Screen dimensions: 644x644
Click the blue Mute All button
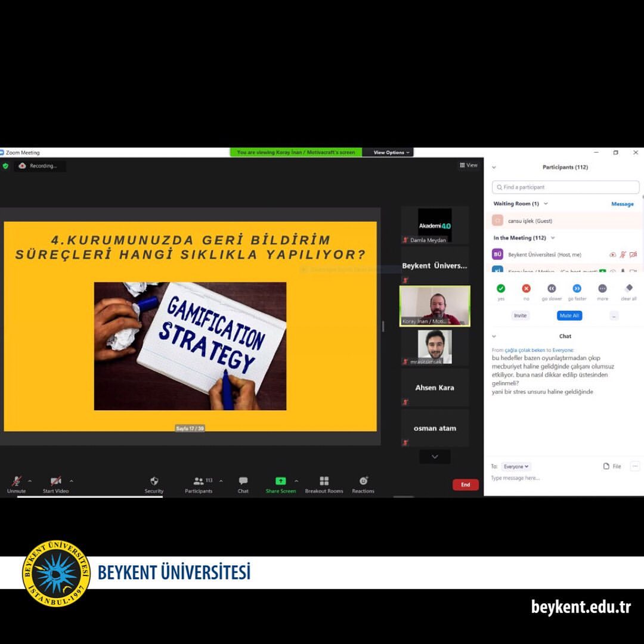[569, 315]
